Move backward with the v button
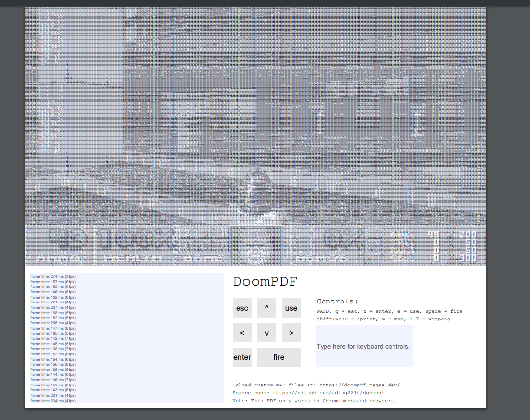 pos(266,333)
